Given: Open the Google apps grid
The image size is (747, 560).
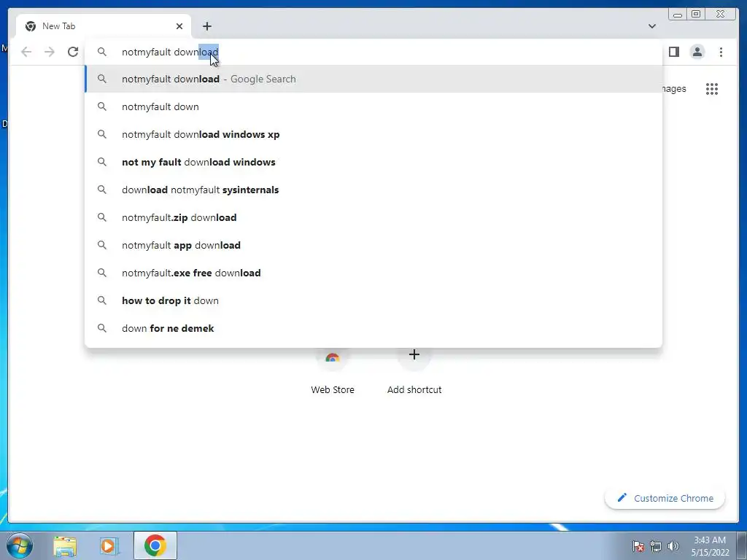Looking at the screenshot, I should 712,89.
